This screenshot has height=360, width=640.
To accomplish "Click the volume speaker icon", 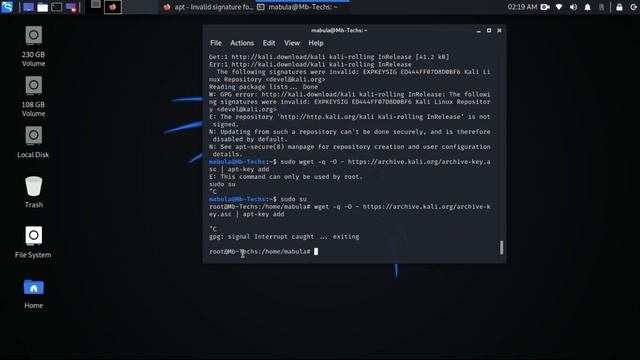I will [573, 7].
